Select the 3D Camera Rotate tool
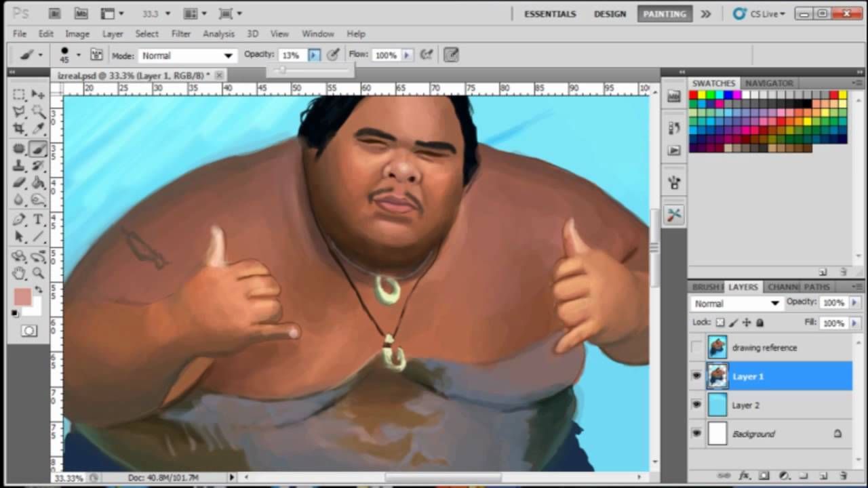Image resolution: width=868 pixels, height=488 pixels. coord(38,256)
